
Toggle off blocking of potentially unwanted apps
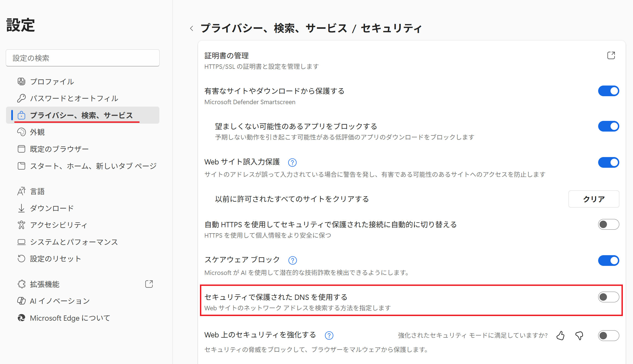point(608,126)
